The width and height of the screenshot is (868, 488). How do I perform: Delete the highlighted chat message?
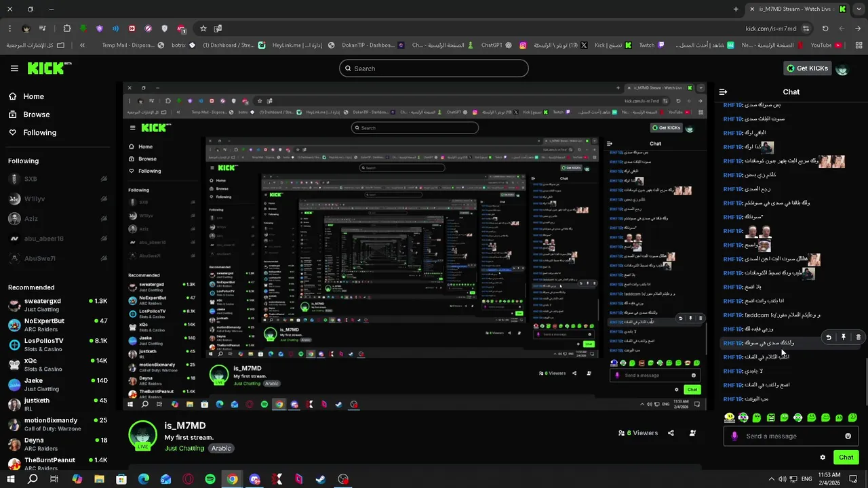tap(859, 337)
